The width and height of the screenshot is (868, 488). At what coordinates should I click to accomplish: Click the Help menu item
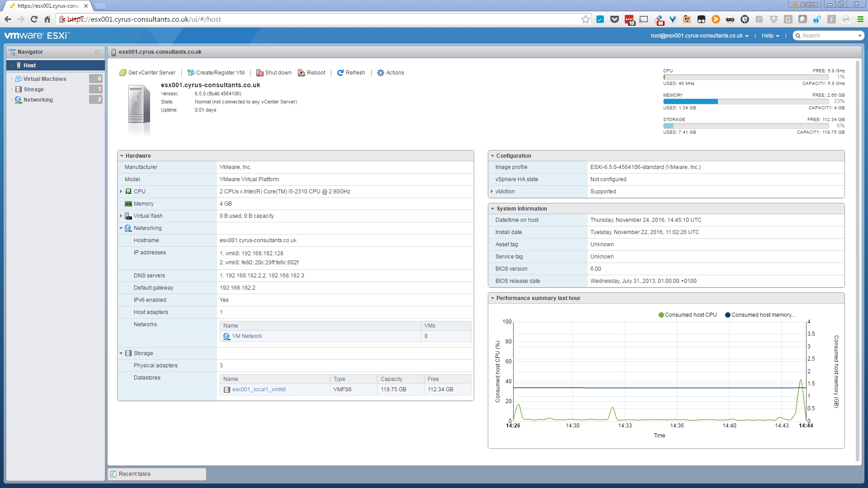coord(769,36)
